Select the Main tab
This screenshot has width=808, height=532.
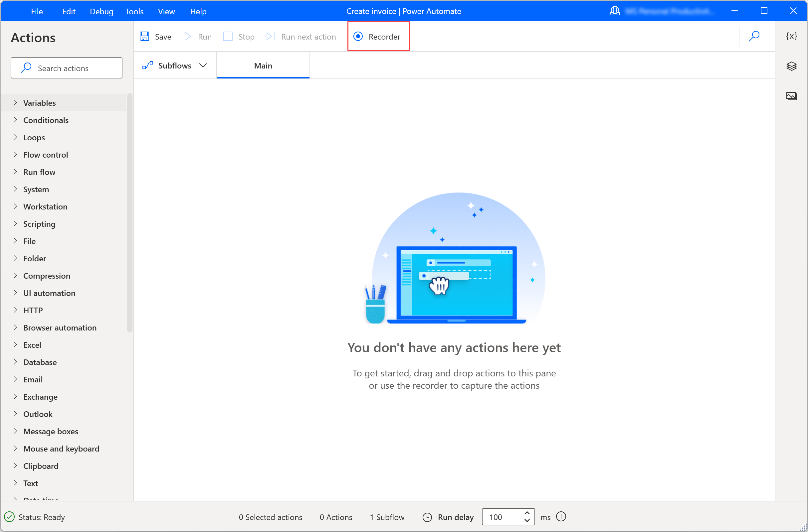pos(263,65)
